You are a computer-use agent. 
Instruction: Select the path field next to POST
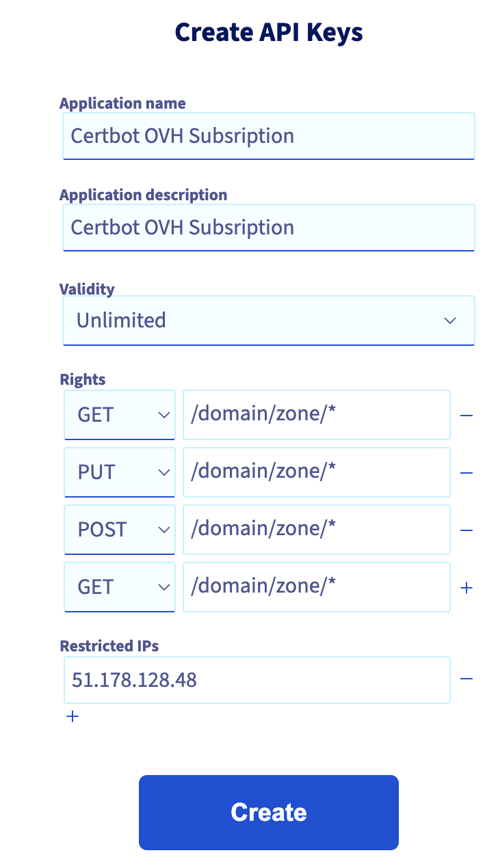[316, 529]
